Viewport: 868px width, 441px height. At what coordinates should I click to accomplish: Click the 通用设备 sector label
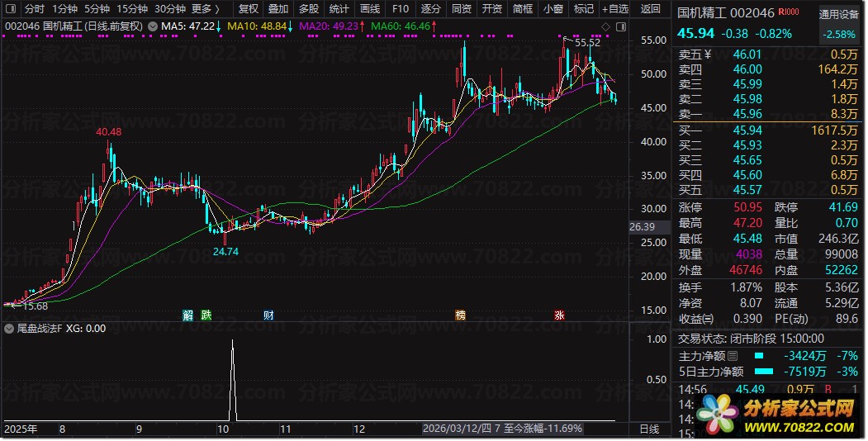click(x=839, y=14)
